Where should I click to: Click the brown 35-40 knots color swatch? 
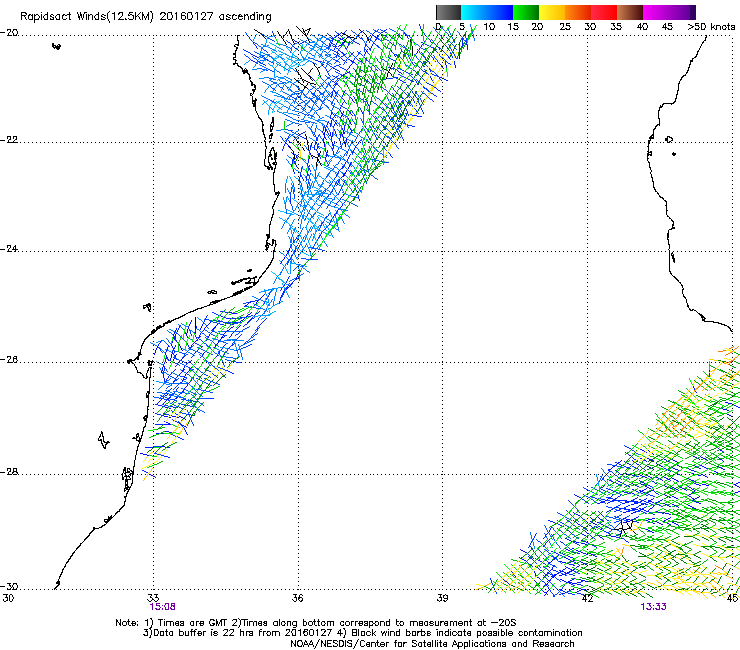[x=630, y=12]
